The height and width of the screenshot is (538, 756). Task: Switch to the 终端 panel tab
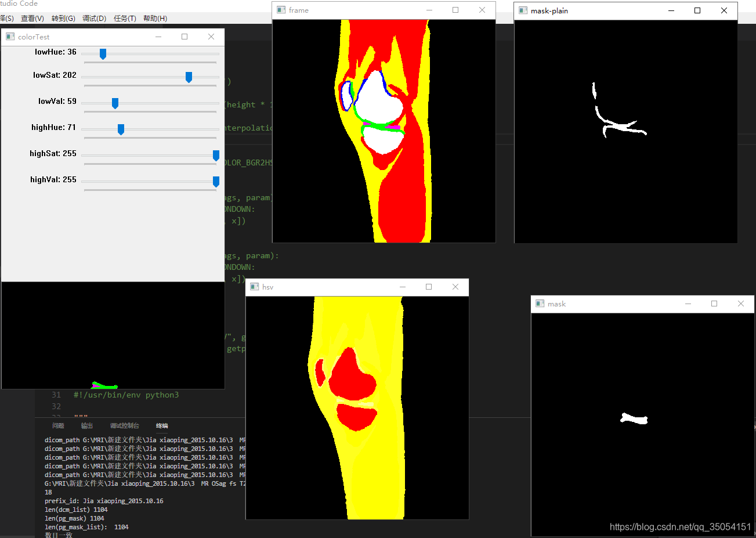tap(161, 425)
